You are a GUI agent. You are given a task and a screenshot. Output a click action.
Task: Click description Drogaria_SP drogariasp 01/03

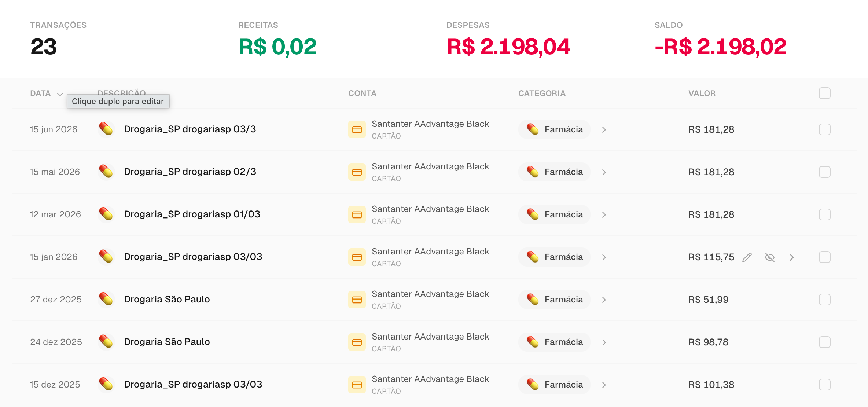(192, 214)
